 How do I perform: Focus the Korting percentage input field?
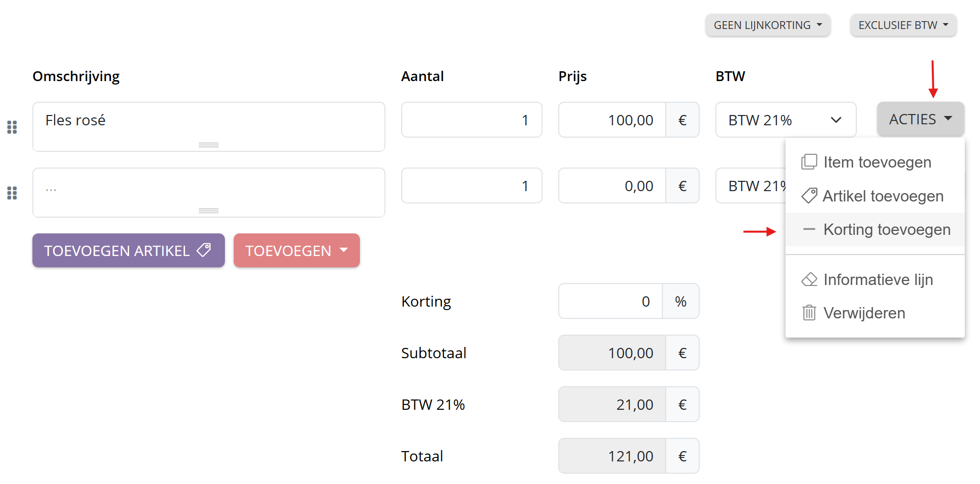610,301
